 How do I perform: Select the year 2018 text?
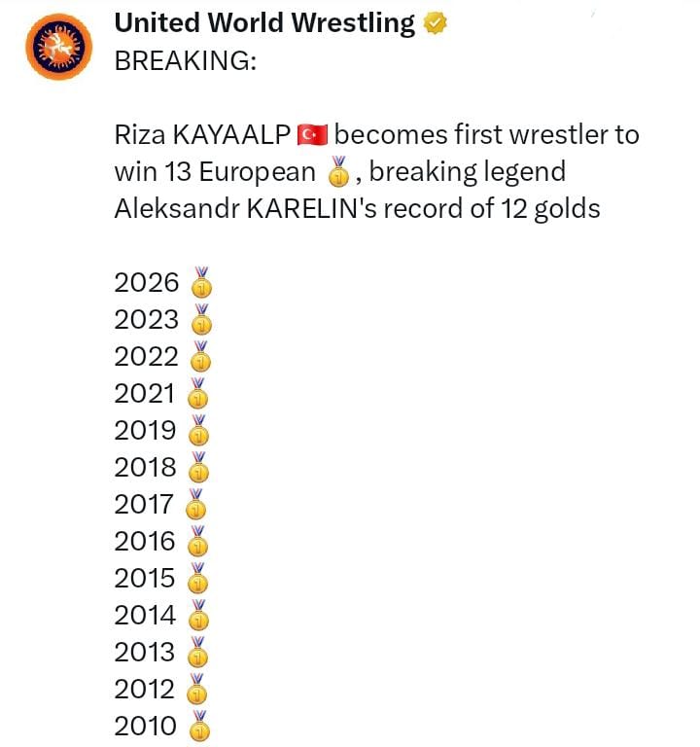[x=147, y=468]
